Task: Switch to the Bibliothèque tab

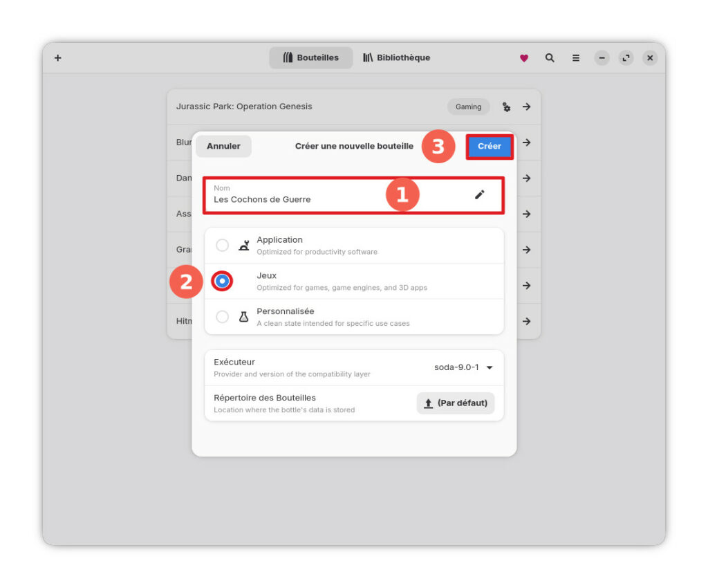Action: click(x=396, y=58)
